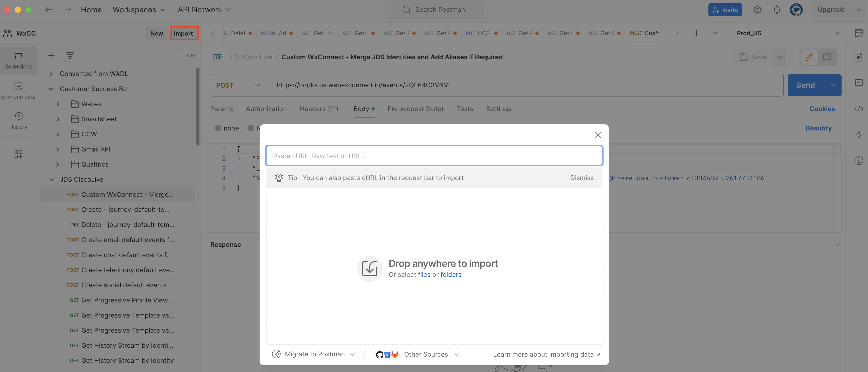Select the none body type radio

click(218, 128)
